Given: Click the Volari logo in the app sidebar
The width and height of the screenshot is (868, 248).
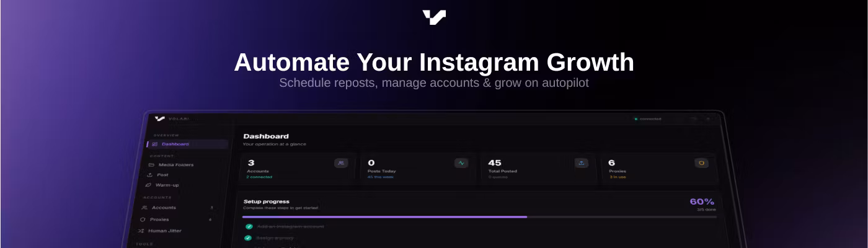Looking at the screenshot, I should (160, 118).
